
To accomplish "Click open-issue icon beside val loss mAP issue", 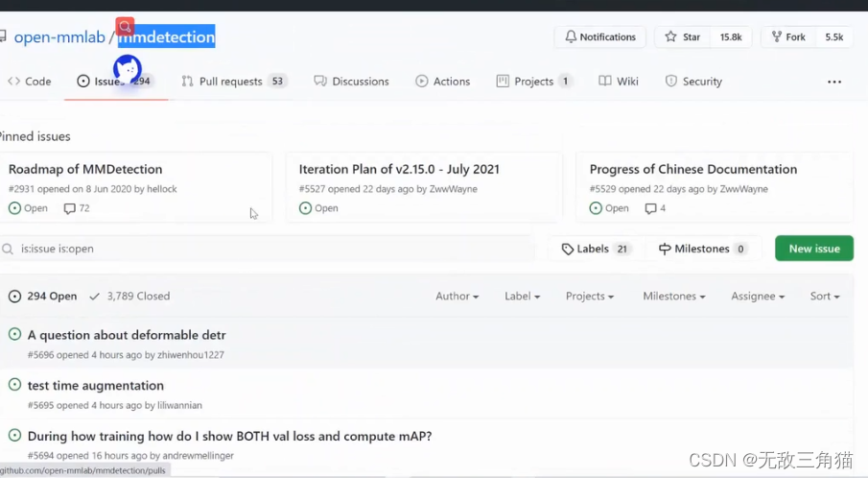I will click(15, 436).
